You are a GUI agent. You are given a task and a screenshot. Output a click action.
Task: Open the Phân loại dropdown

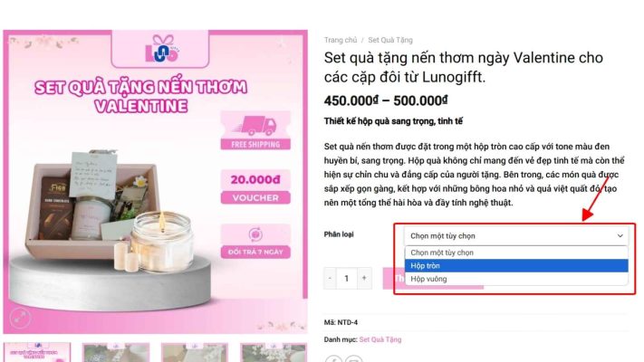516,236
